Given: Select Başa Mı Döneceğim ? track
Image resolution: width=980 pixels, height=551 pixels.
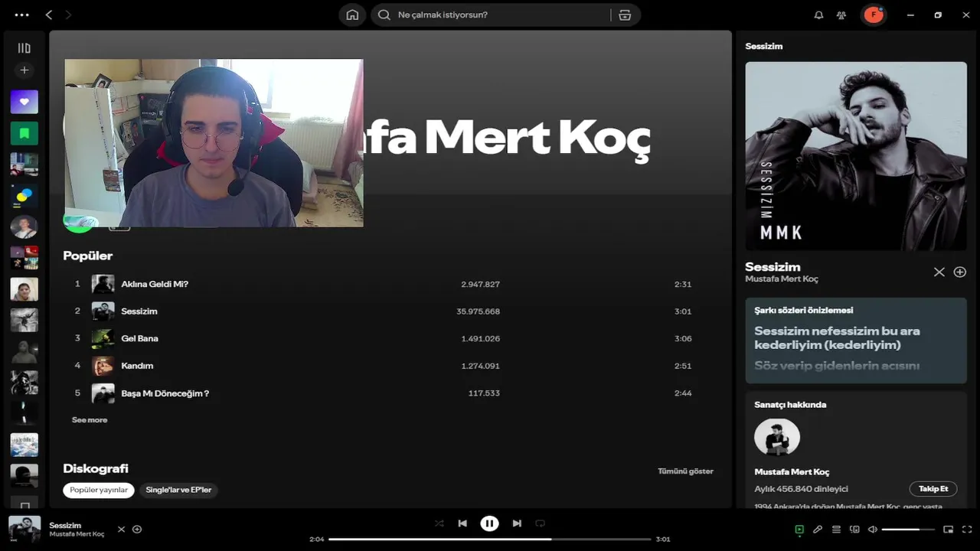Looking at the screenshot, I should [x=389, y=393].
